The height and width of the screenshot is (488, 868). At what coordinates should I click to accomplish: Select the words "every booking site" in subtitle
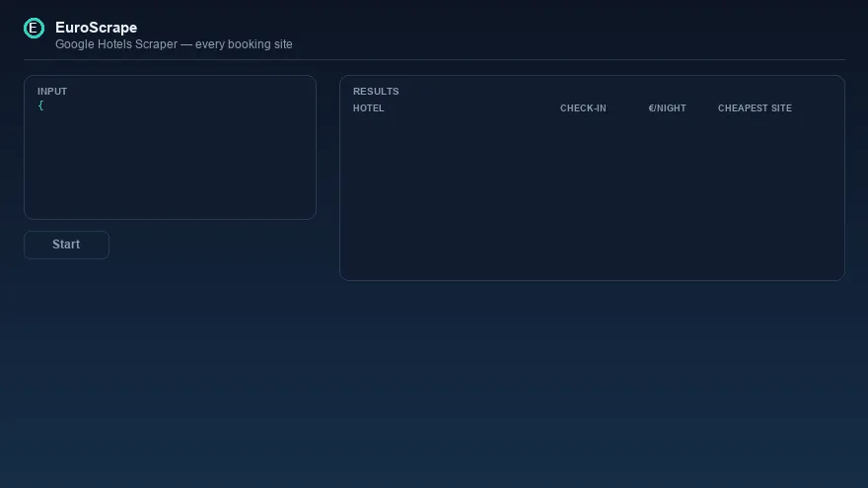[244, 44]
